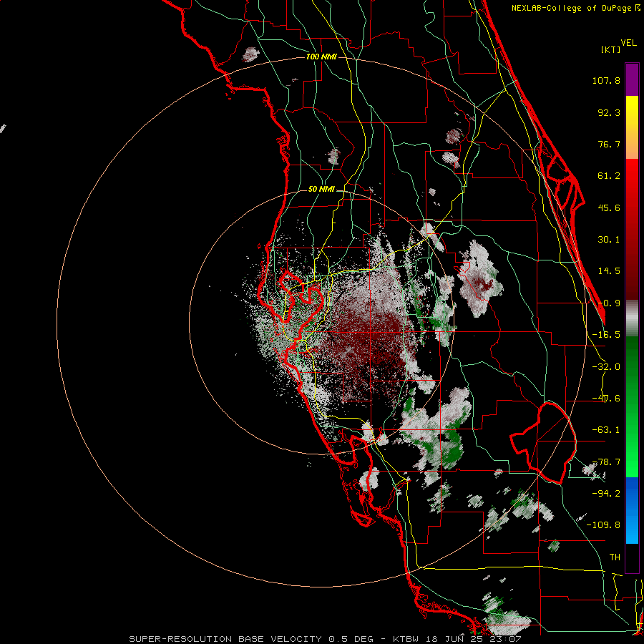The width and height of the screenshot is (644, 644).
Task: Click the Lake Okeechobee outline on the map
Action: [x=543, y=443]
